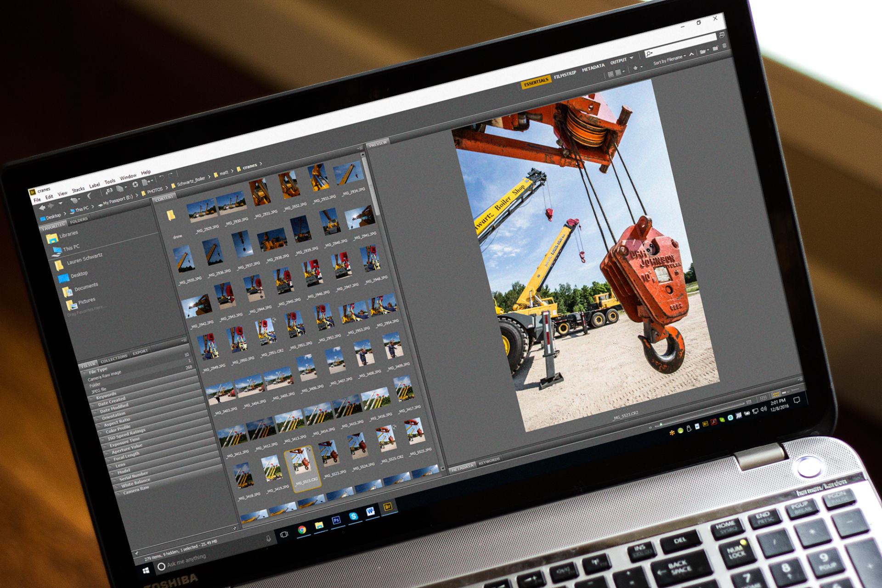Switch to the Folders panel tab

point(79,220)
